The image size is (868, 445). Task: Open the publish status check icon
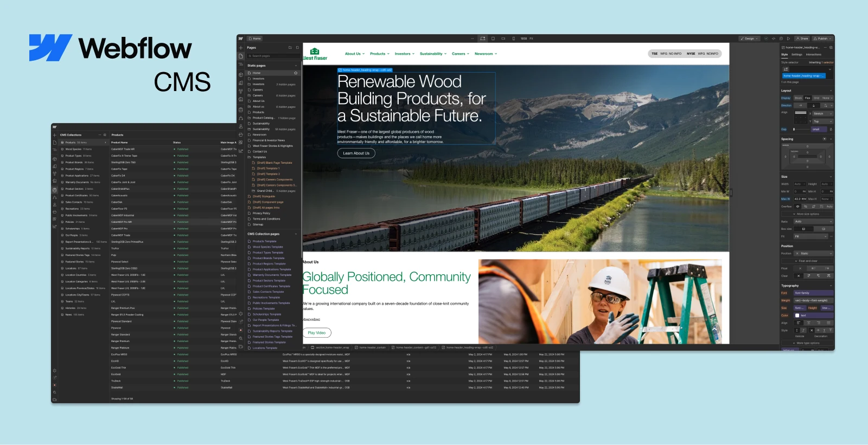[x=766, y=38]
